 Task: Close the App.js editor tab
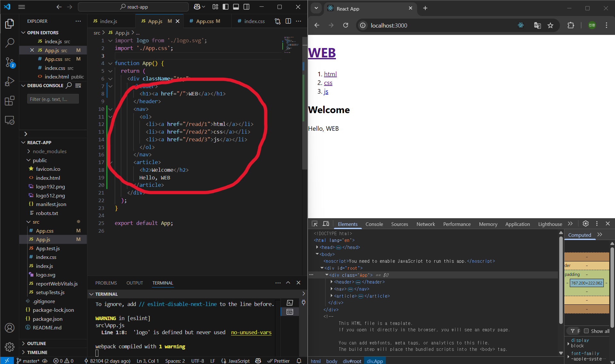pyautogui.click(x=178, y=21)
